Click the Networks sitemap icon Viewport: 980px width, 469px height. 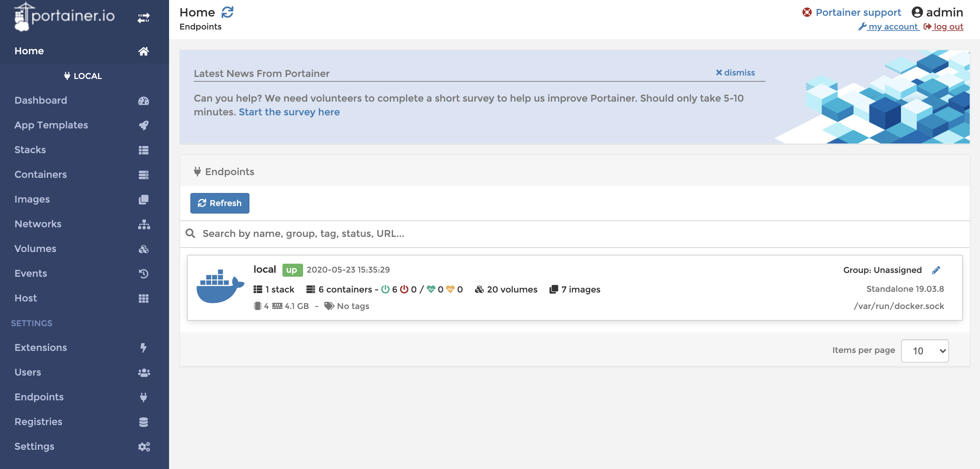coord(143,224)
